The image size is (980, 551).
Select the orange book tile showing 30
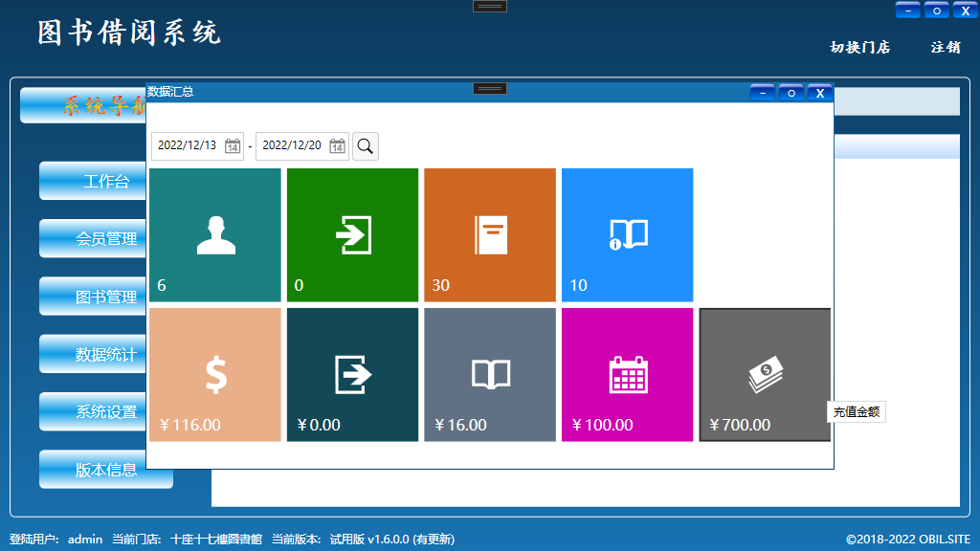[x=490, y=234]
